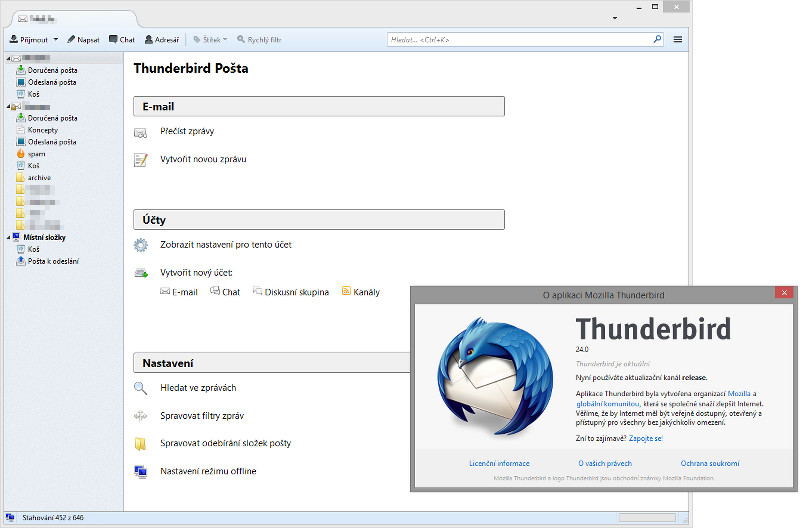Select the mail account tab
The width and height of the screenshot is (800, 528).
73,19
